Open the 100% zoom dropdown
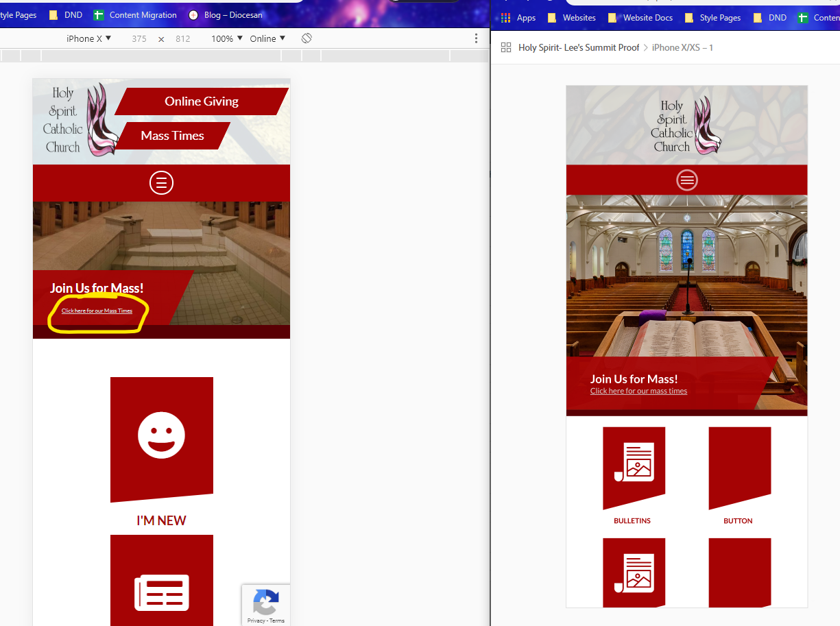840x626 pixels. click(x=227, y=38)
